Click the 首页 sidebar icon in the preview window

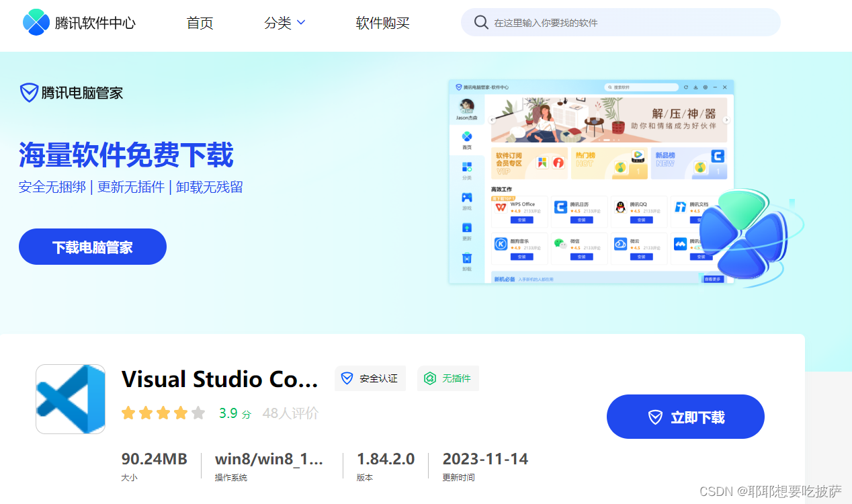click(x=467, y=136)
